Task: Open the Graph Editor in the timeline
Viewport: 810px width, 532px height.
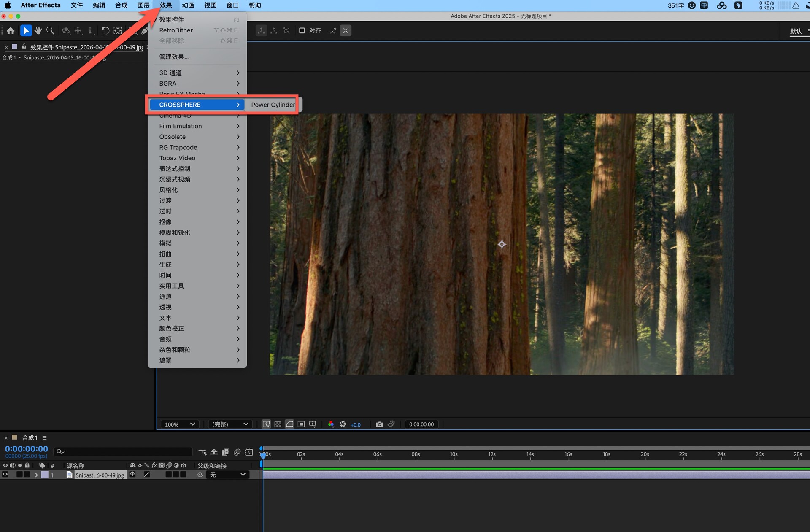Action: 249,452
